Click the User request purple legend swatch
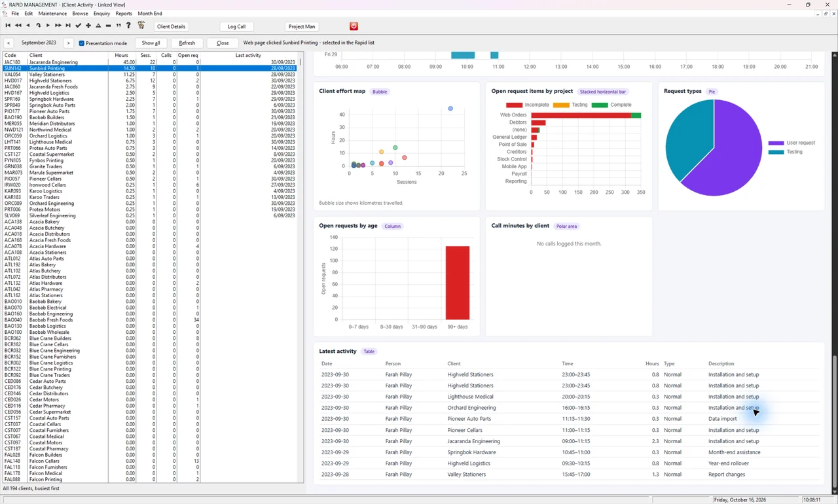The height and width of the screenshot is (504, 838). coord(776,143)
